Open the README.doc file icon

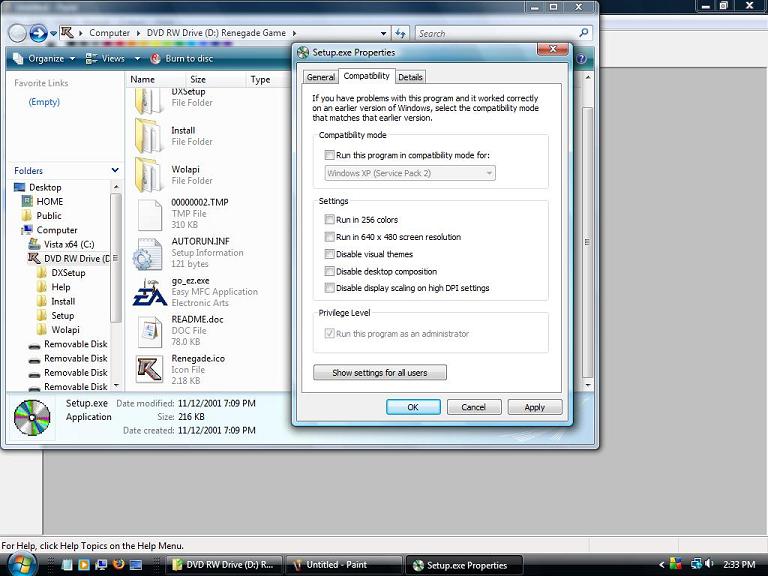(x=149, y=331)
